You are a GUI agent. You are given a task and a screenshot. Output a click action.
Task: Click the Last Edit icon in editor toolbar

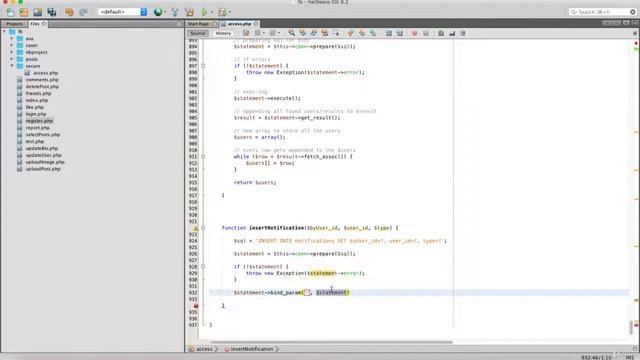(246, 33)
